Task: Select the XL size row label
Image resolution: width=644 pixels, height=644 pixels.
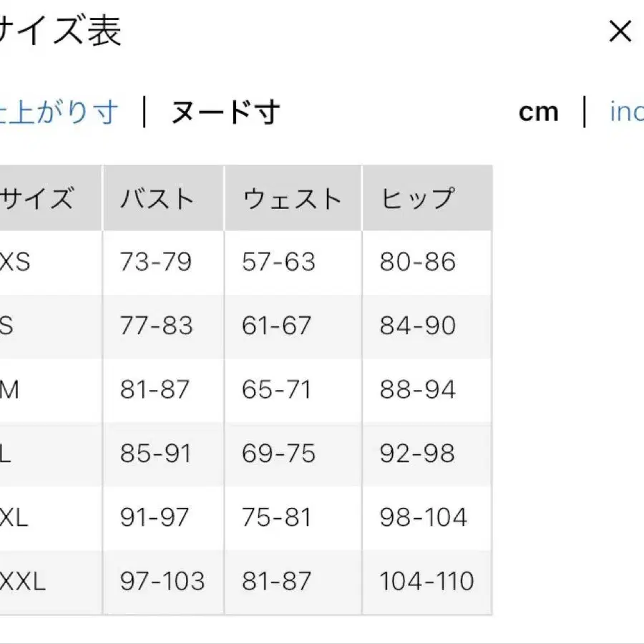Action: [13, 517]
